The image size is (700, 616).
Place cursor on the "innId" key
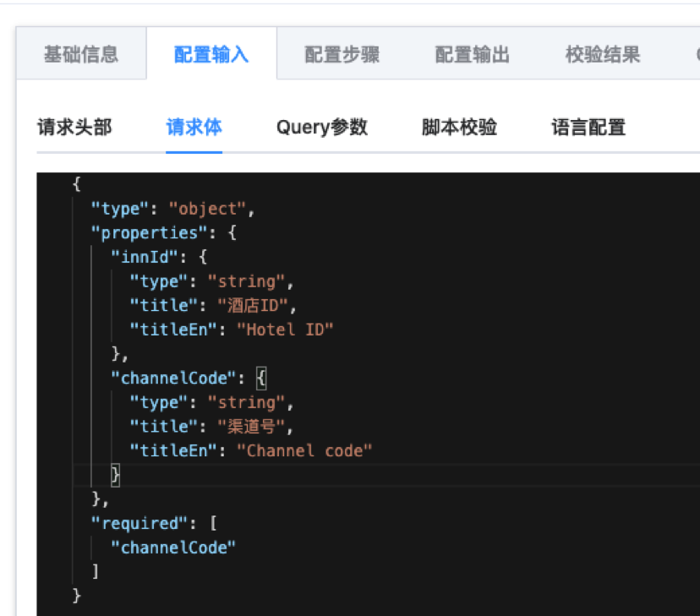pyautogui.click(x=148, y=257)
